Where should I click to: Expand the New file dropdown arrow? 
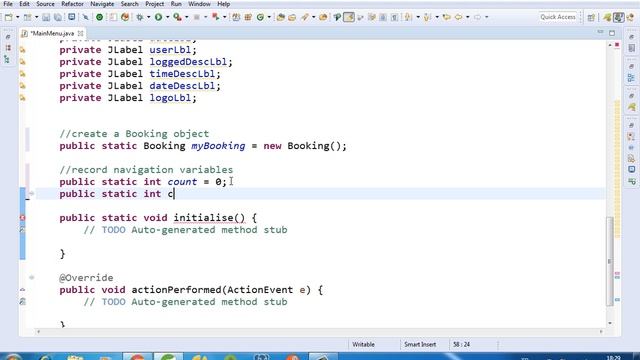point(17,17)
